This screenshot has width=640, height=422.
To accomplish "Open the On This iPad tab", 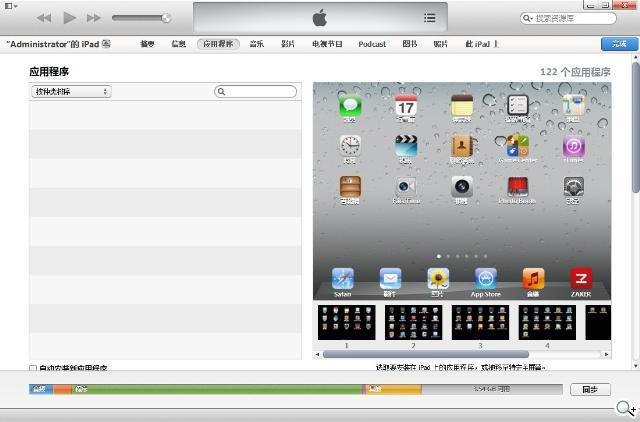I will (482, 44).
